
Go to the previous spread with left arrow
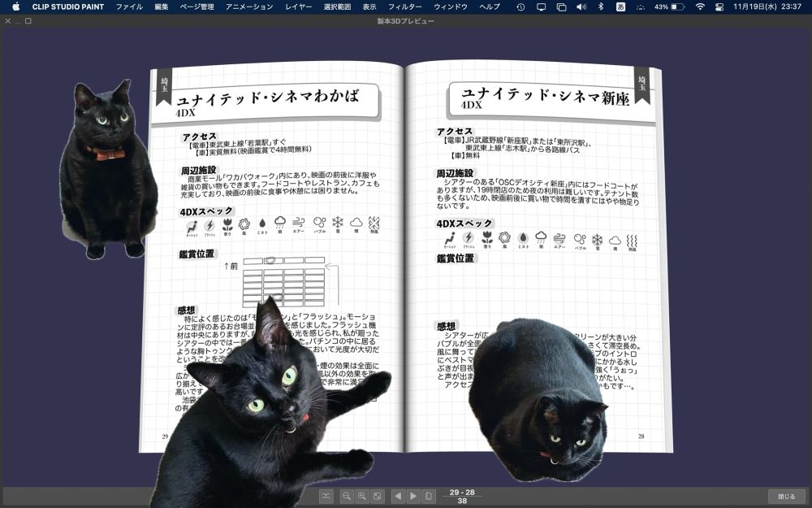398,496
